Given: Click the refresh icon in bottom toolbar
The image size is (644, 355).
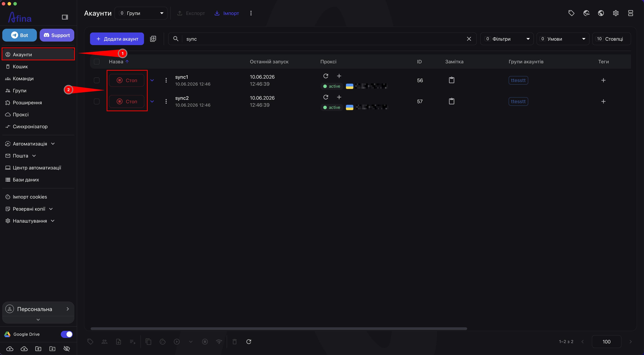Looking at the screenshot, I should click(x=249, y=342).
